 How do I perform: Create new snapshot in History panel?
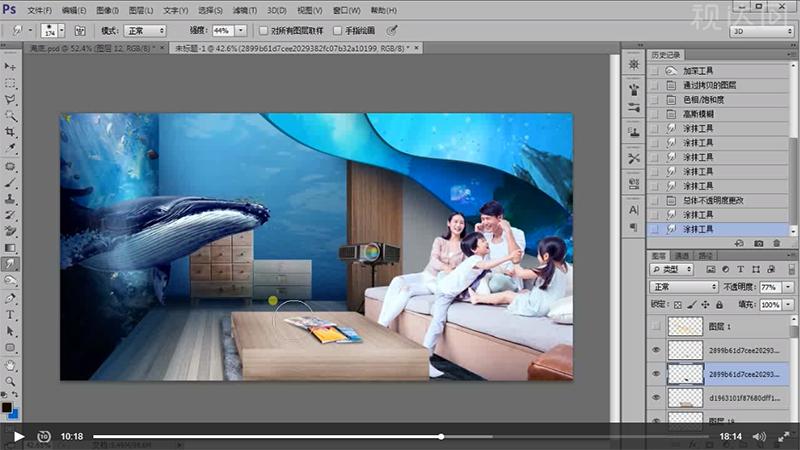coord(759,243)
